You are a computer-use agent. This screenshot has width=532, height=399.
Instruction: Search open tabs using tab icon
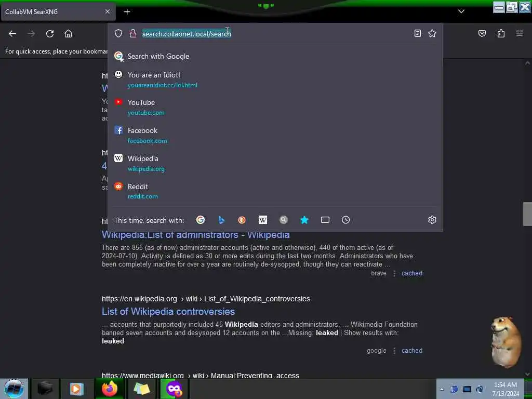(x=325, y=220)
